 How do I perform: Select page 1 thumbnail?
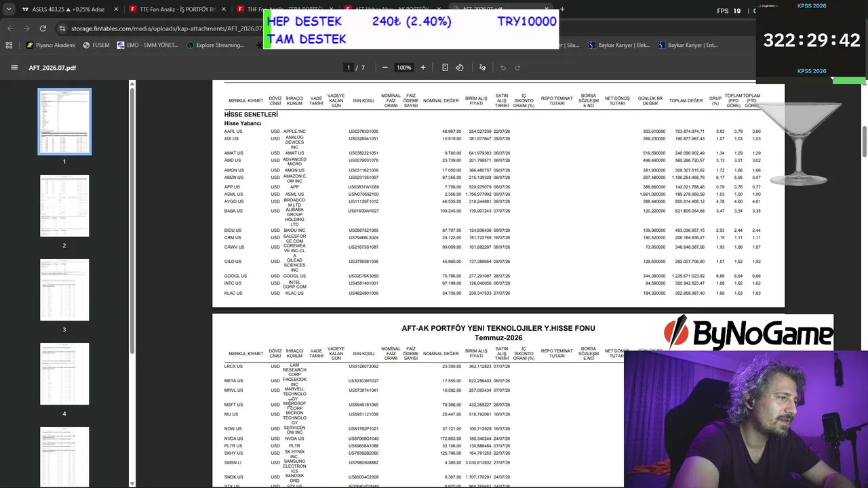64,122
